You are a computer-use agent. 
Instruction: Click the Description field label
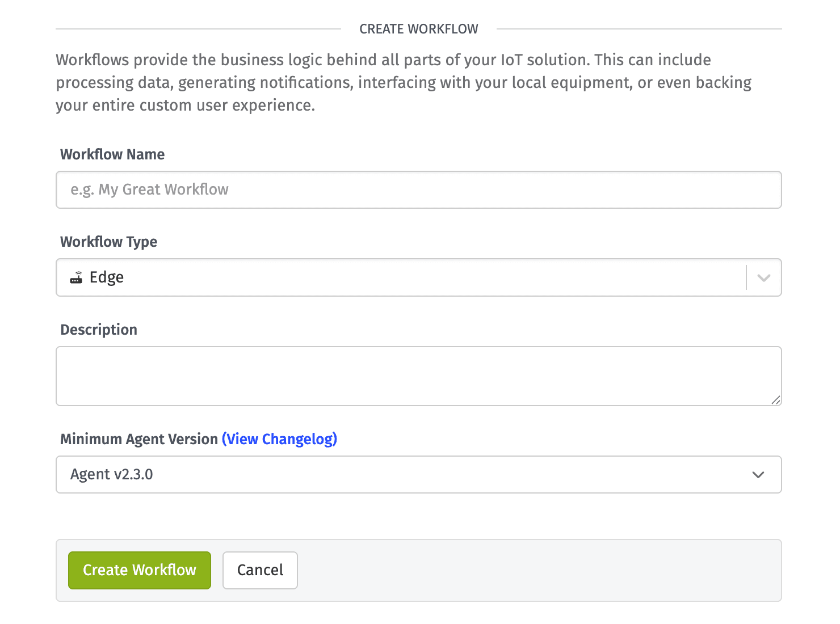tap(98, 330)
